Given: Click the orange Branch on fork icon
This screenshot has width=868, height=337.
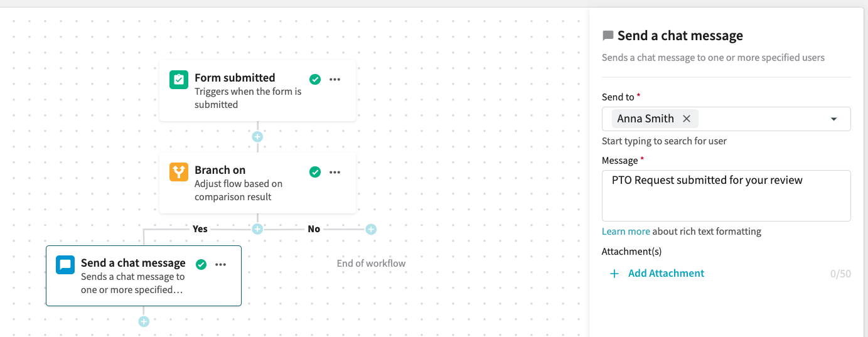Looking at the screenshot, I should [x=179, y=172].
